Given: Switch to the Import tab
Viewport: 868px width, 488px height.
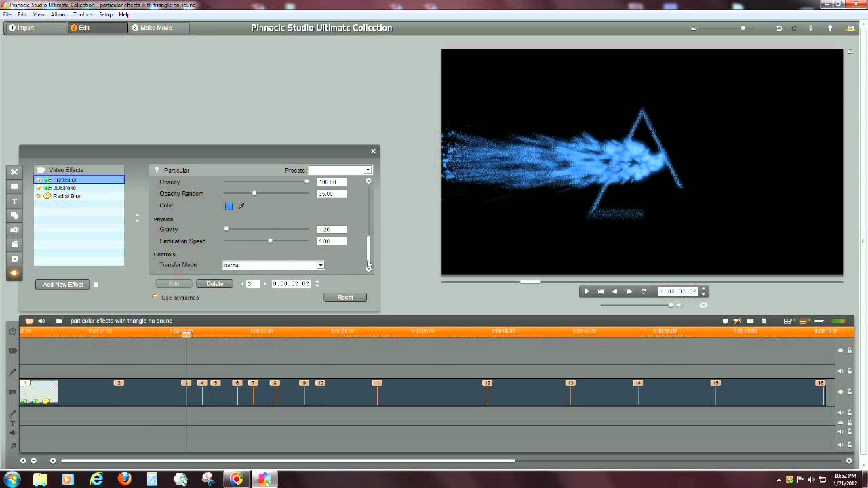Looking at the screenshot, I should click(x=35, y=28).
